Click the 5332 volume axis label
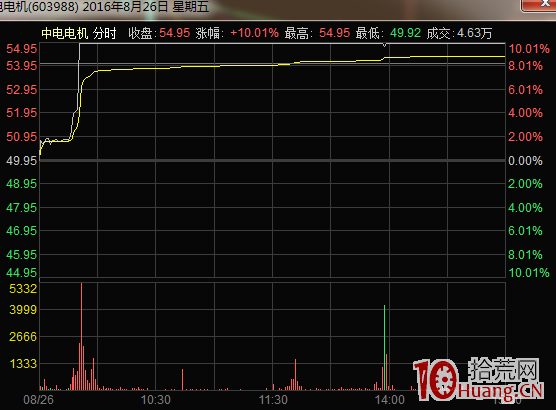 point(23,289)
